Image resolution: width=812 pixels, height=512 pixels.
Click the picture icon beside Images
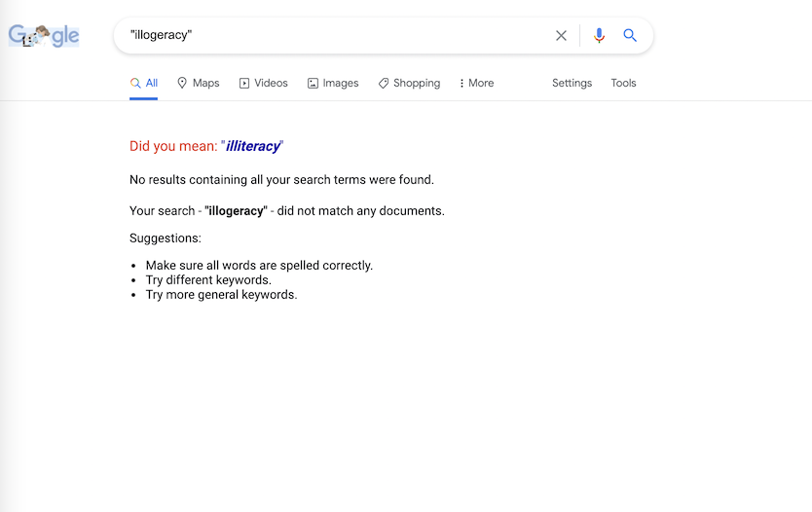pos(313,84)
